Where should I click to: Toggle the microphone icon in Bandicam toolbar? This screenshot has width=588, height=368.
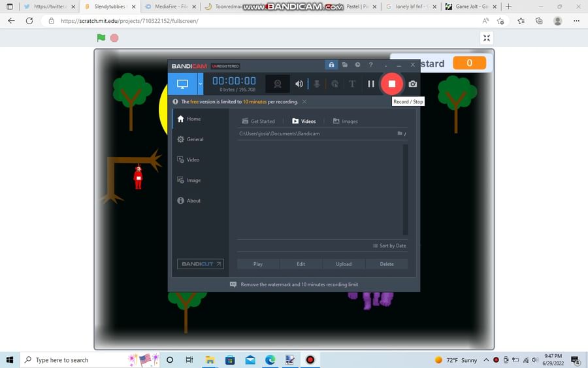tap(317, 84)
